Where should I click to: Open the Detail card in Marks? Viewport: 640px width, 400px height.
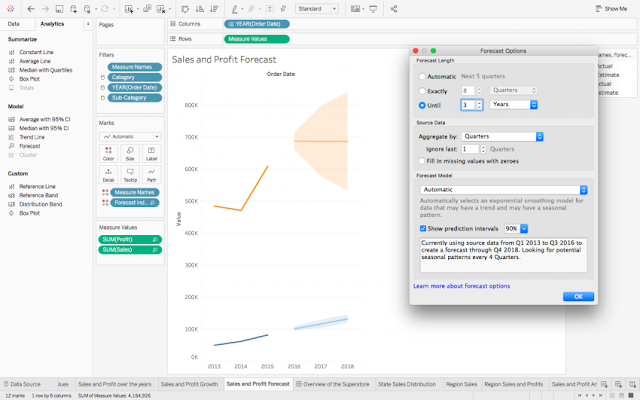click(108, 175)
